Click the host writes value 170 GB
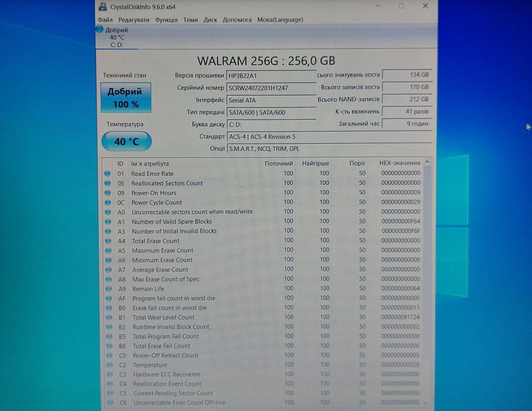 click(407, 87)
